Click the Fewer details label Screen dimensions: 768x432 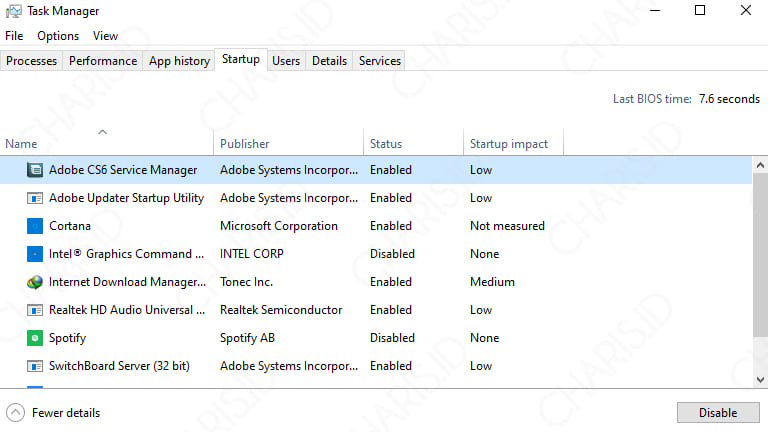pyautogui.click(x=66, y=413)
